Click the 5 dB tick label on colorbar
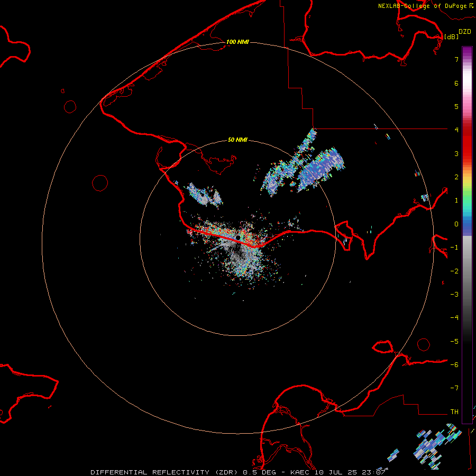Screen dimensions: 476x476 coord(456,106)
